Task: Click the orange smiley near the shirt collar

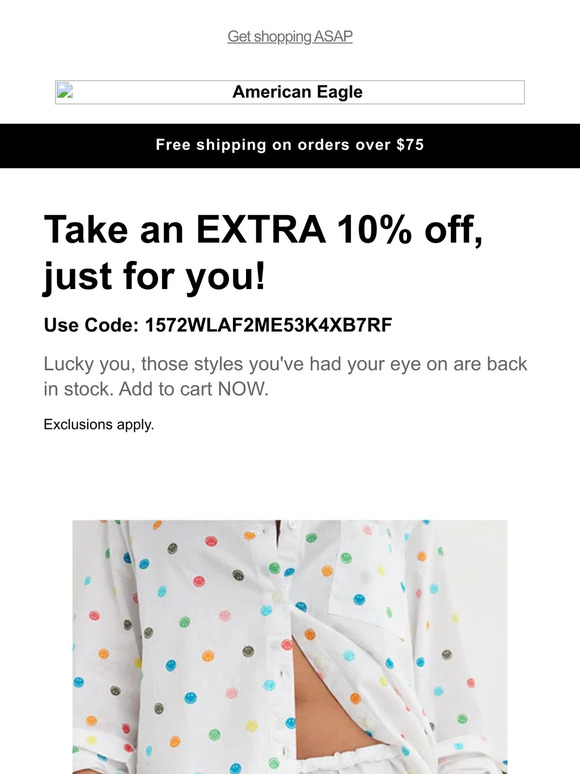Action: [249, 535]
